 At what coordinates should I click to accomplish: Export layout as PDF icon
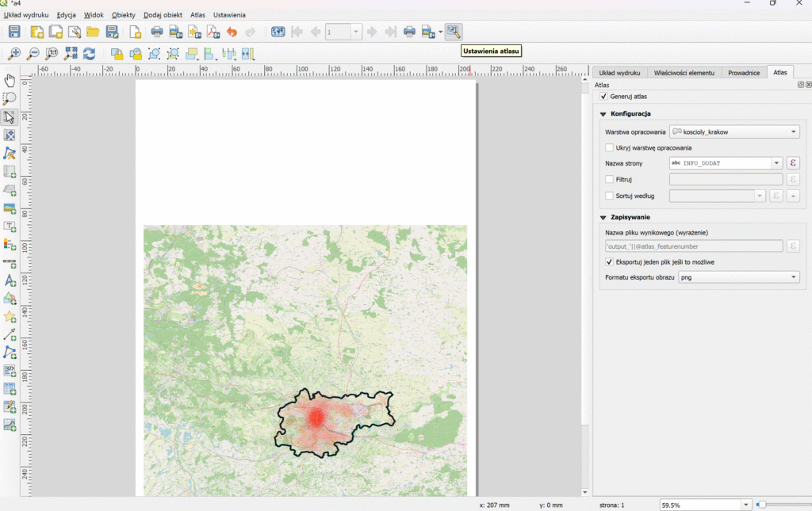[x=213, y=32]
